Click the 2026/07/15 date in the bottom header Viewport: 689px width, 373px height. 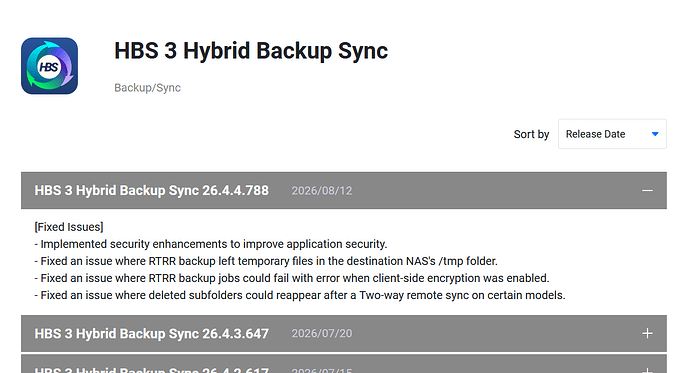coord(322,370)
